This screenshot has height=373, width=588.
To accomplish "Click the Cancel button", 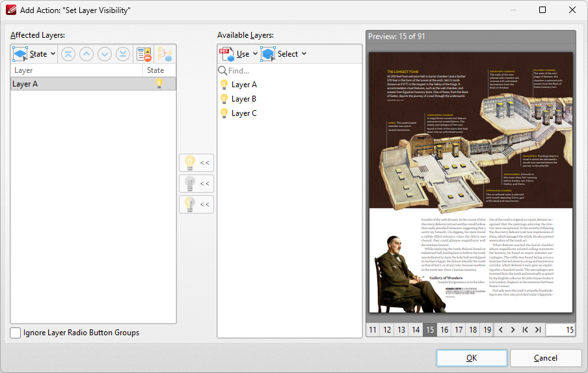I will 546,358.
